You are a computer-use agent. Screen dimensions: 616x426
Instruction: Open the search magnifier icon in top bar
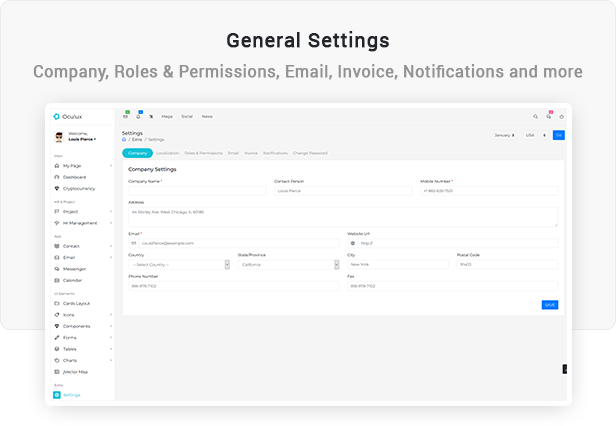(535, 117)
